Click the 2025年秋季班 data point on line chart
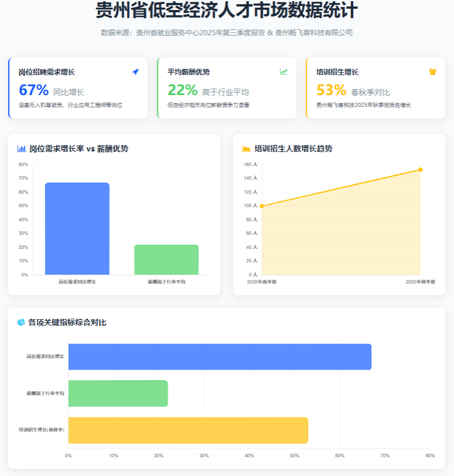Viewport: 454px width, 476px height. (420, 170)
